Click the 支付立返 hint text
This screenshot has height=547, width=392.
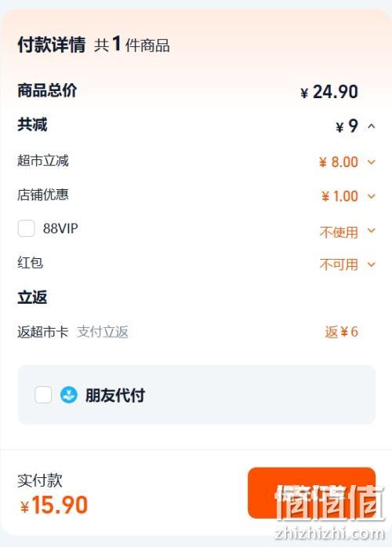click(x=103, y=332)
